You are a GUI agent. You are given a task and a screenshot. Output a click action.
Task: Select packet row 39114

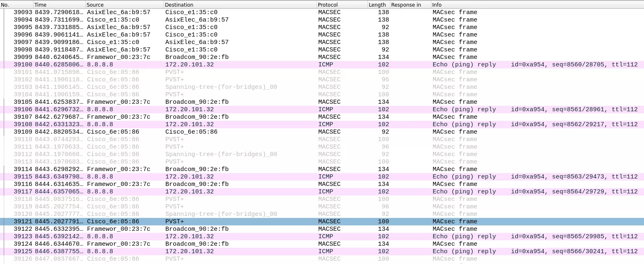322,169
